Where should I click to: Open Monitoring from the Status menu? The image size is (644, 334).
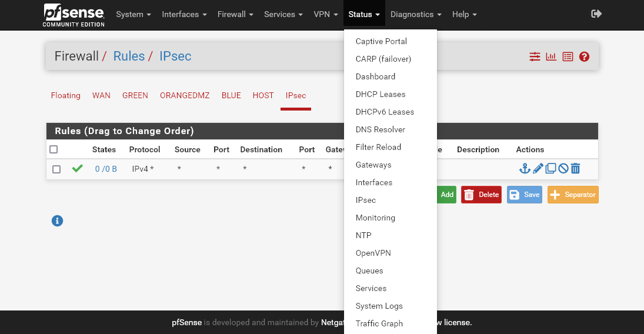390,218
